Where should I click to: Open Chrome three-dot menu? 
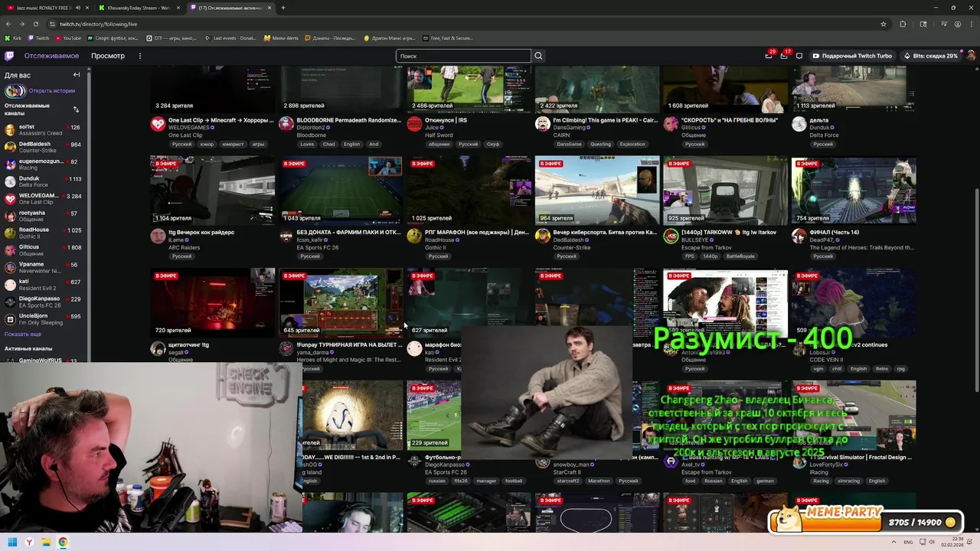[x=972, y=24]
